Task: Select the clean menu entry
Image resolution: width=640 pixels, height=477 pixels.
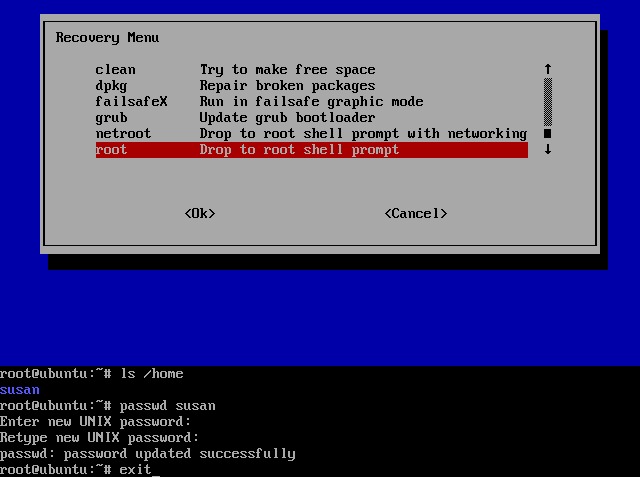Action: coord(311,70)
